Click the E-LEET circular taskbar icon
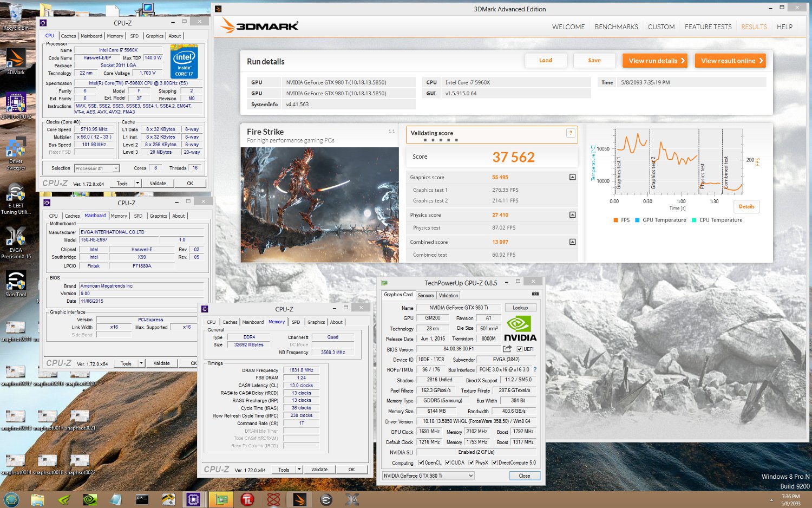812x508 pixels. pos(326,499)
